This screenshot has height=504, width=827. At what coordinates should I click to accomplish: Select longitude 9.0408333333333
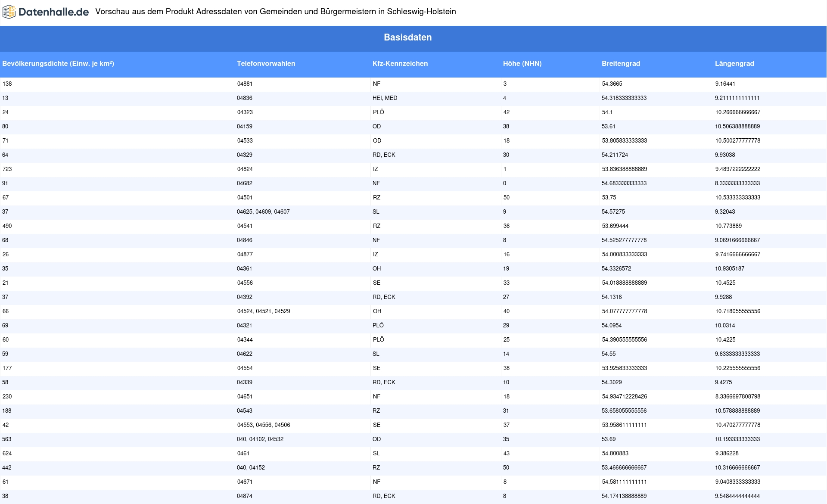(x=737, y=482)
